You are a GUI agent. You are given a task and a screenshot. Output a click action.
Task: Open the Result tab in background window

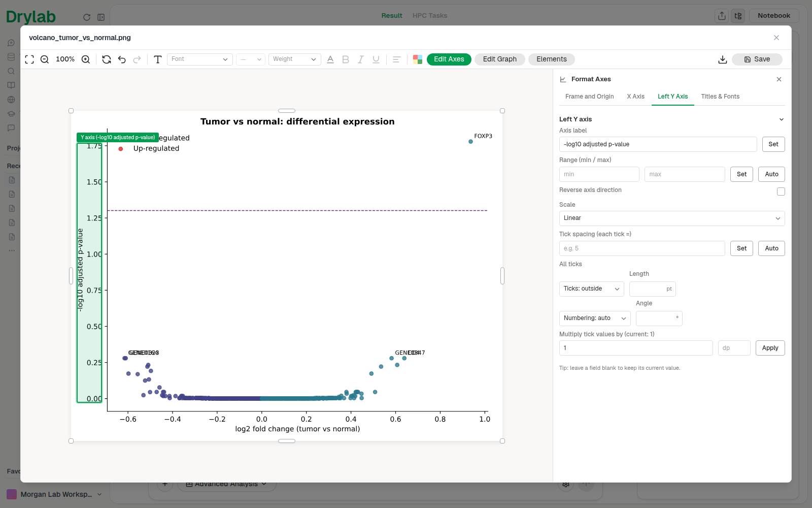392,16
